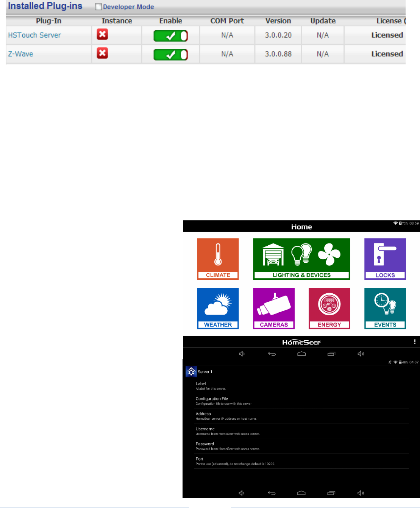Image resolution: width=420 pixels, height=508 pixels.
Task: Click Licensed status for Z-Wave
Action: (x=387, y=54)
